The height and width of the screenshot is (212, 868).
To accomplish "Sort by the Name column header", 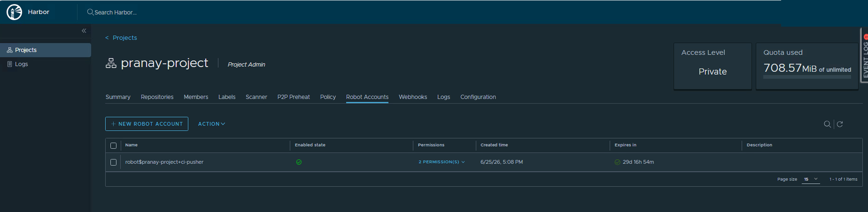I will point(131,145).
